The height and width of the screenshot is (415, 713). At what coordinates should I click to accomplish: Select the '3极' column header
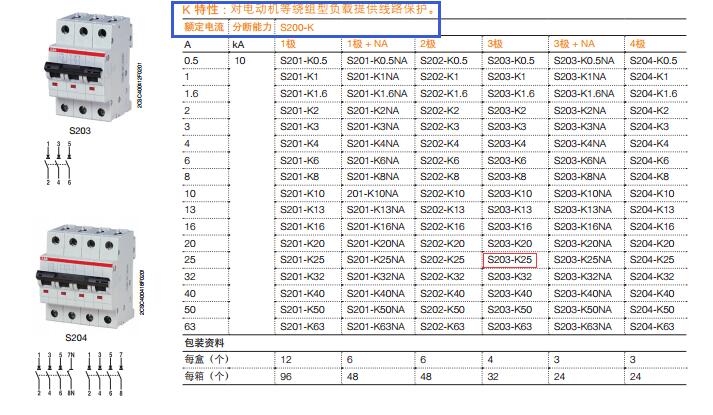(495, 44)
